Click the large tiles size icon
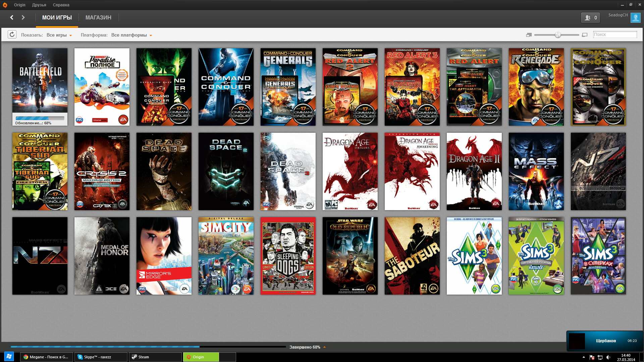Viewport: 644px width, 362px height. pos(585,35)
